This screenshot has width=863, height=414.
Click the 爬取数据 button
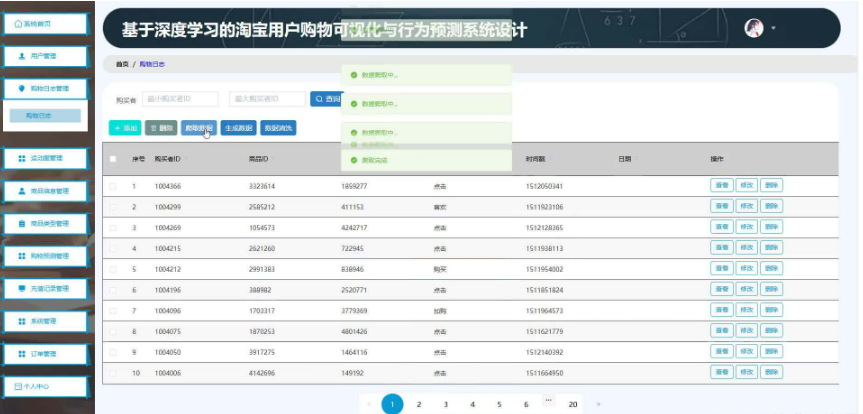click(x=199, y=128)
